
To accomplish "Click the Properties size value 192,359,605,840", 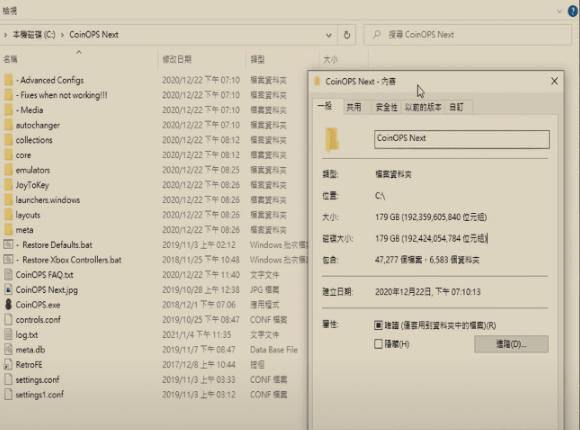I will coord(431,217).
